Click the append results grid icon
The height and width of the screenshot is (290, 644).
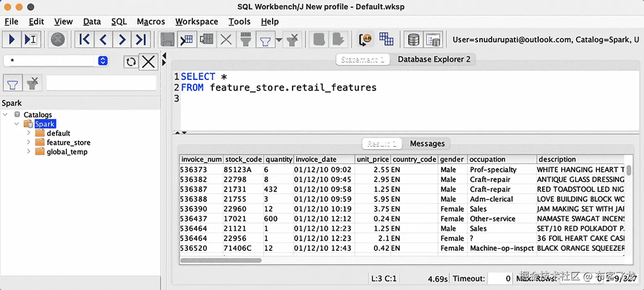pyautogui.click(x=386, y=40)
